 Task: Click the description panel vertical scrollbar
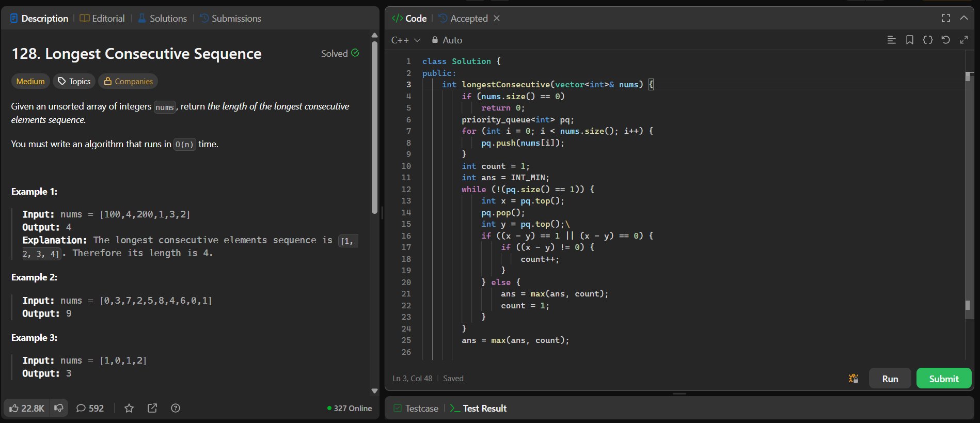click(x=374, y=127)
